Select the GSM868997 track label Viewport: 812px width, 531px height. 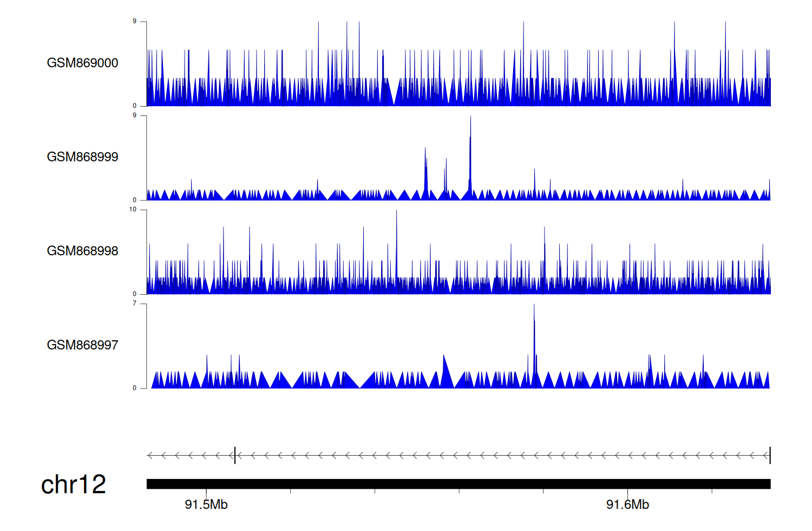coord(82,345)
